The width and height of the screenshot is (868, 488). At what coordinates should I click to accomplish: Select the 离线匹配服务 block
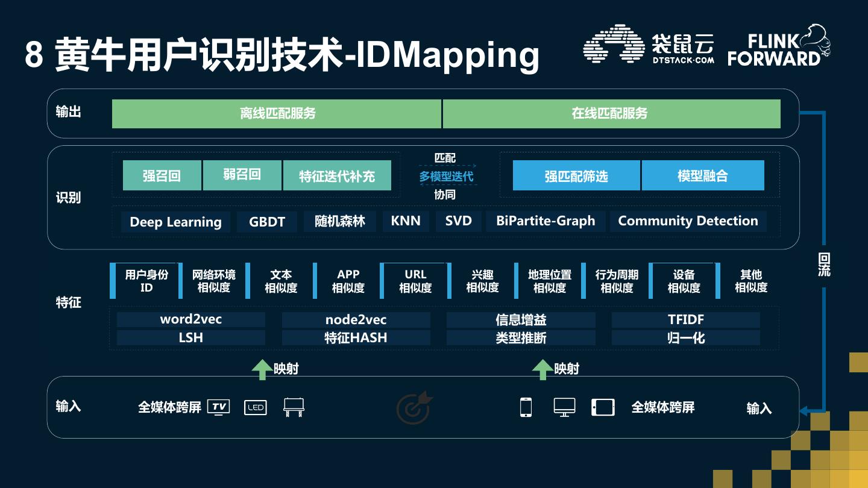tap(277, 114)
